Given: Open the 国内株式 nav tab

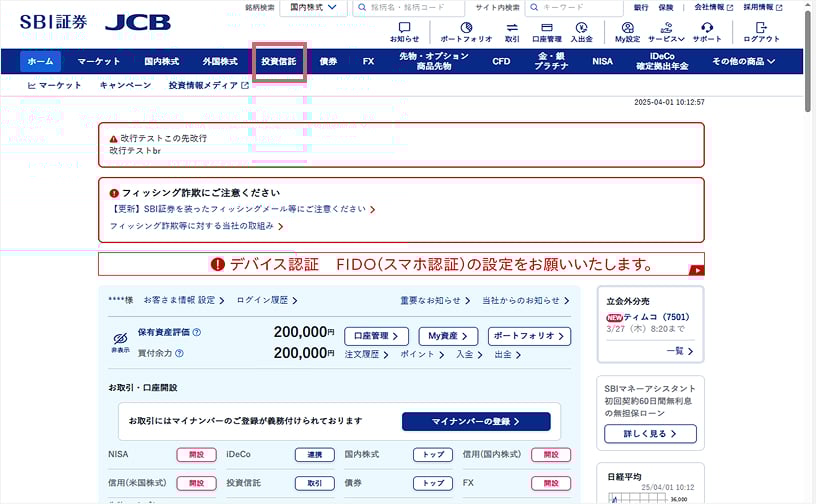Looking at the screenshot, I should tap(162, 61).
